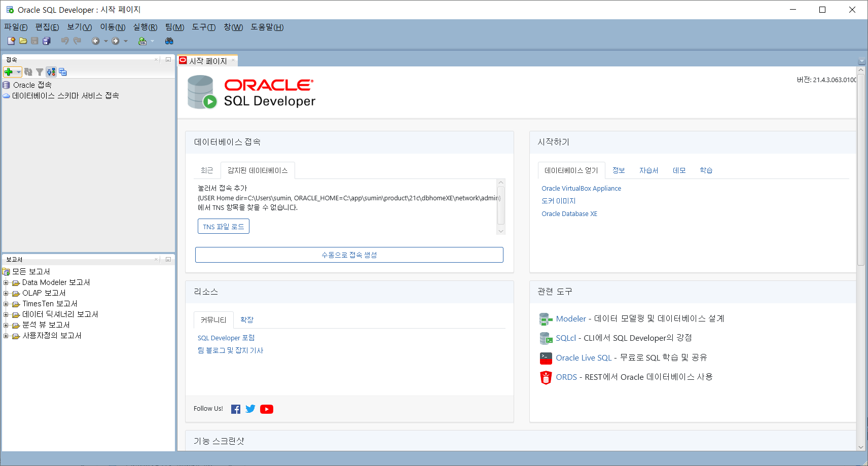Minimize the 보고서 panel
The width and height of the screenshot is (868, 466).
(168, 260)
